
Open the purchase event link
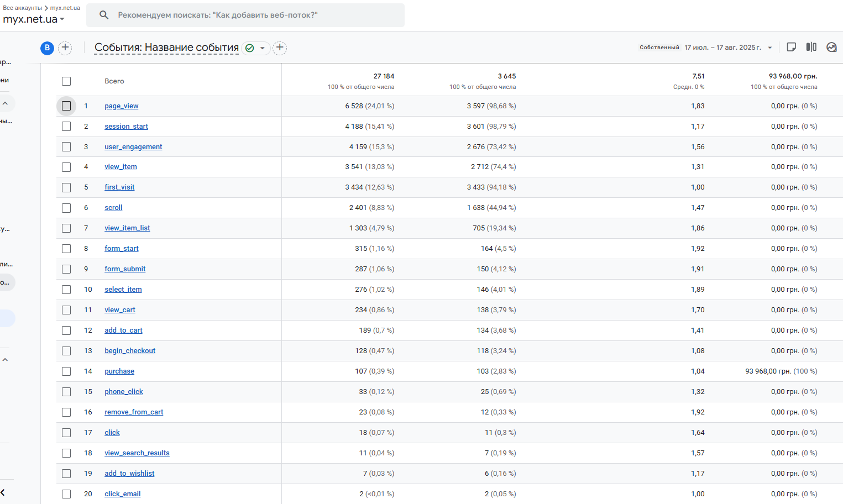(x=119, y=371)
